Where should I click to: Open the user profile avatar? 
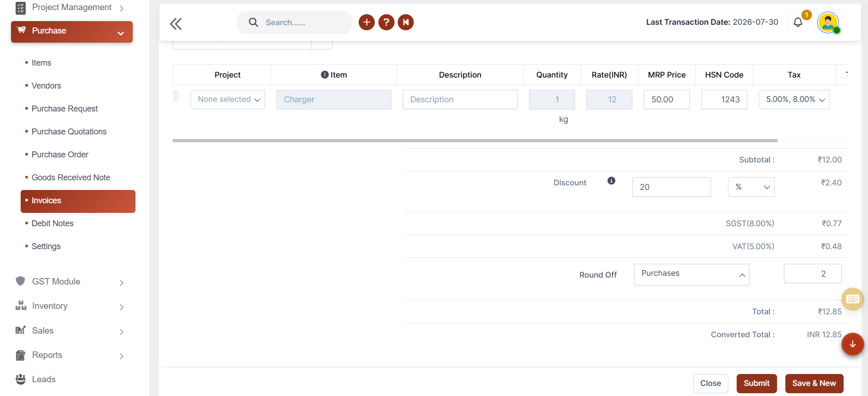pos(828,22)
